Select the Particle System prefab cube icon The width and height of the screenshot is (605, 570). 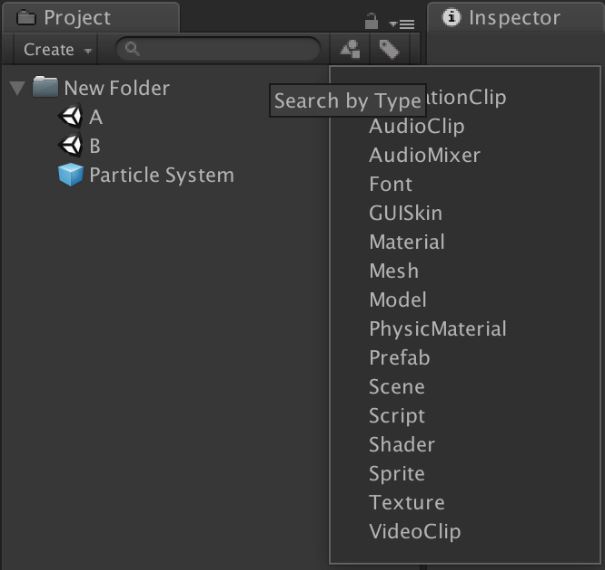point(71,175)
